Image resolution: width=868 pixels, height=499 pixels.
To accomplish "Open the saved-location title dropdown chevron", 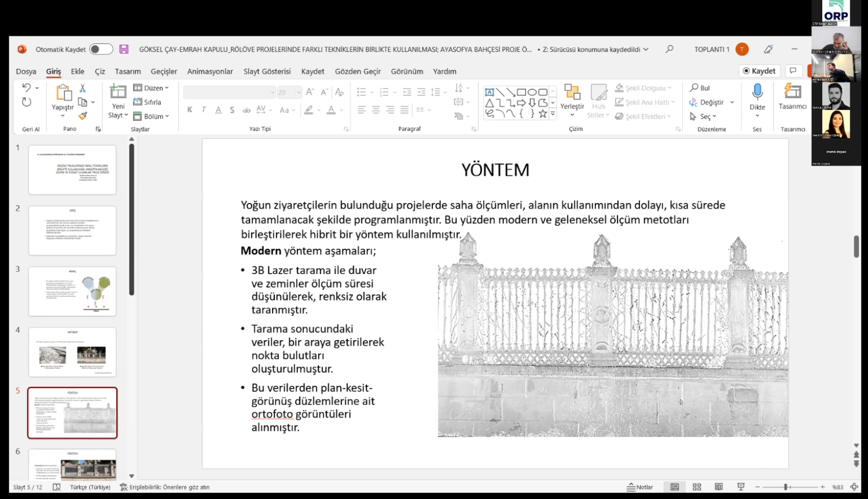I will click(646, 49).
